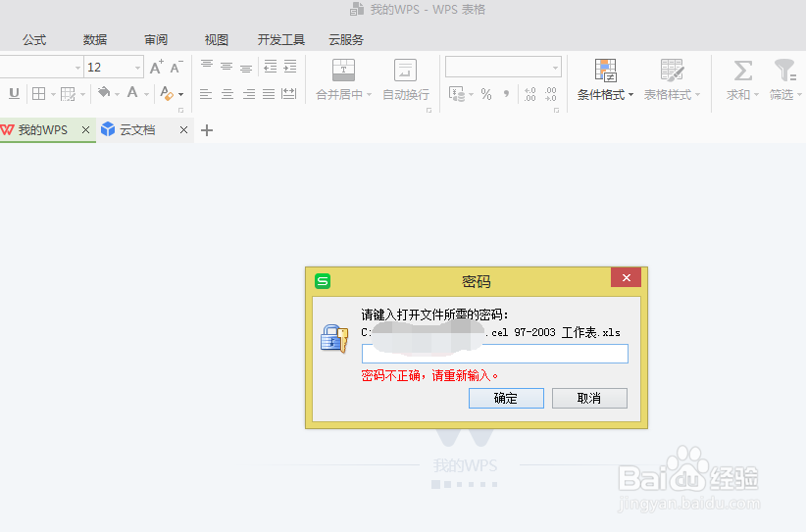
Task: Open 表格样式 table style menu
Action: pos(672,79)
